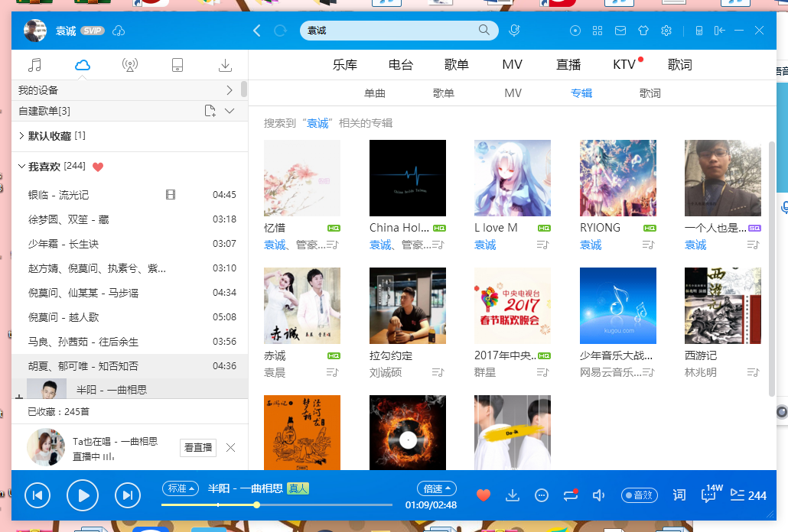This screenshot has height=532, width=788.
Task: Open the 电台 tab
Action: pos(401,65)
